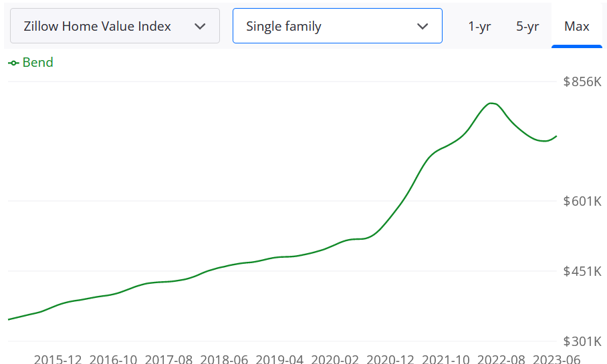Viewport: 607px width, 364px height.
Task: Click the 2018-06 x-axis date label
Action: pyautogui.click(x=224, y=359)
